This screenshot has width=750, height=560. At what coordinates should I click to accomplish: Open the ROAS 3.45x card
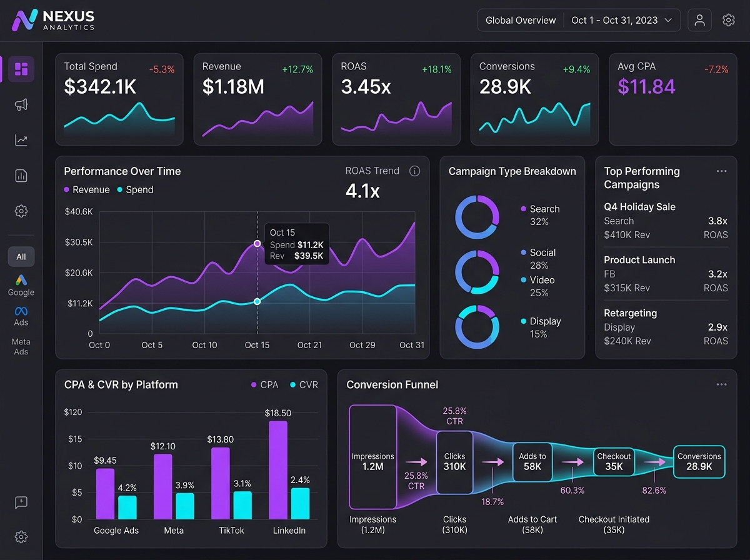[x=396, y=99]
